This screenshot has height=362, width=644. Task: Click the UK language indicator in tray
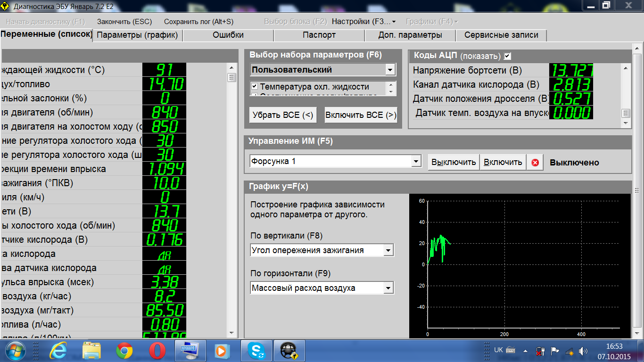click(x=498, y=350)
